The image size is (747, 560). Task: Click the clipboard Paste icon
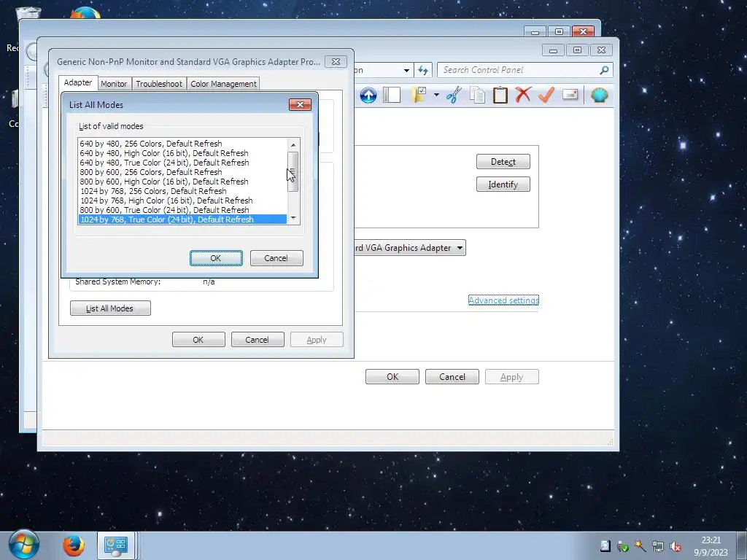click(x=500, y=95)
